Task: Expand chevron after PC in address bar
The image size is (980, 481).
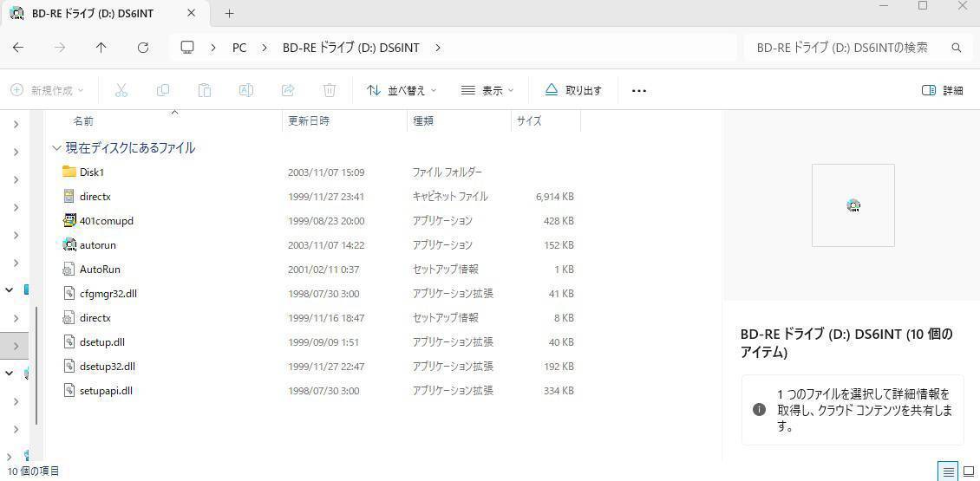Action: click(x=265, y=48)
